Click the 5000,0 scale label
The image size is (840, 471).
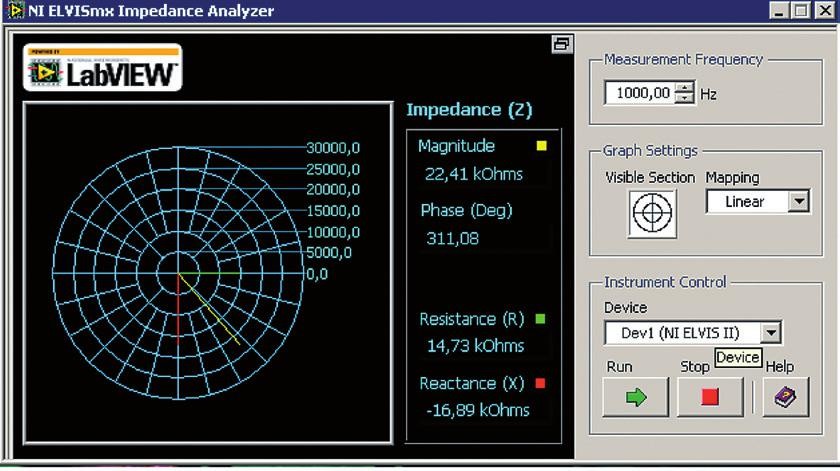coord(328,253)
